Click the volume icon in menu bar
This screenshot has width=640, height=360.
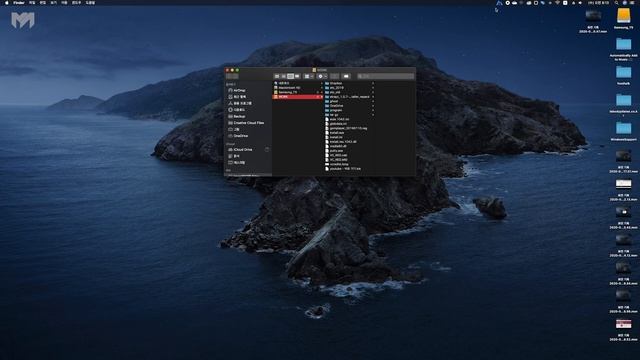coord(580,2)
